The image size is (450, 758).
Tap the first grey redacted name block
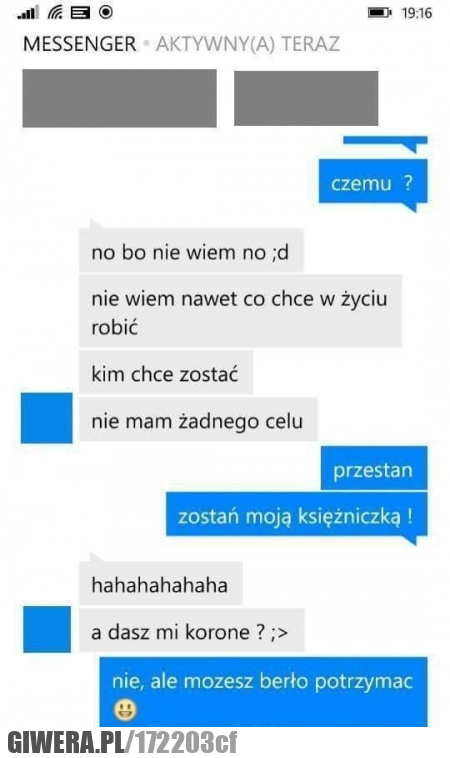click(x=119, y=99)
